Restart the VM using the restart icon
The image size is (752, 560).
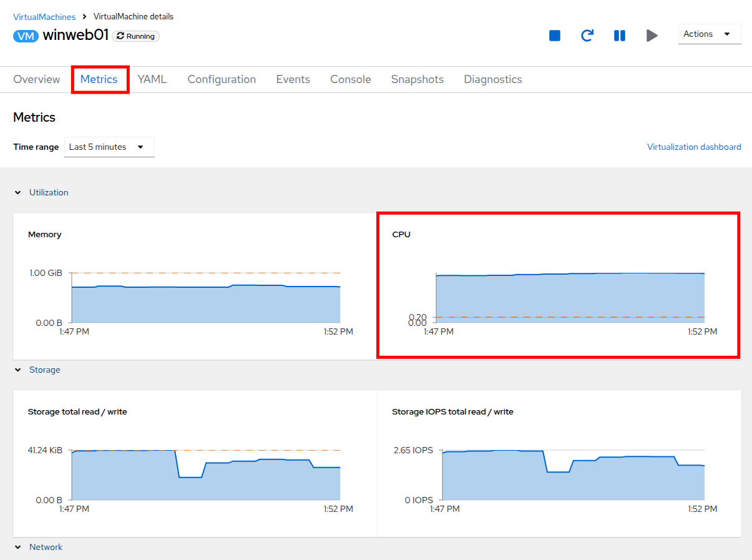point(587,36)
